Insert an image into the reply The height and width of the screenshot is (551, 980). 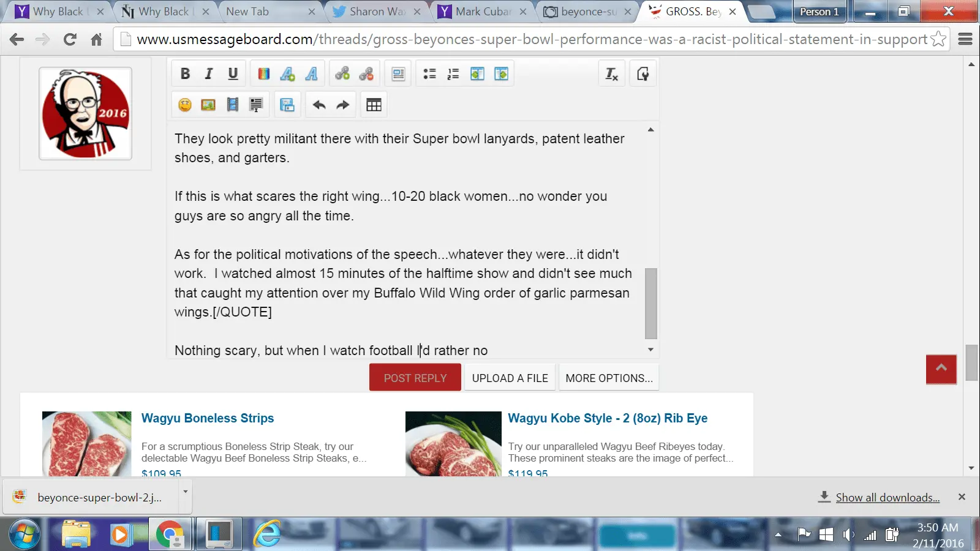point(208,105)
